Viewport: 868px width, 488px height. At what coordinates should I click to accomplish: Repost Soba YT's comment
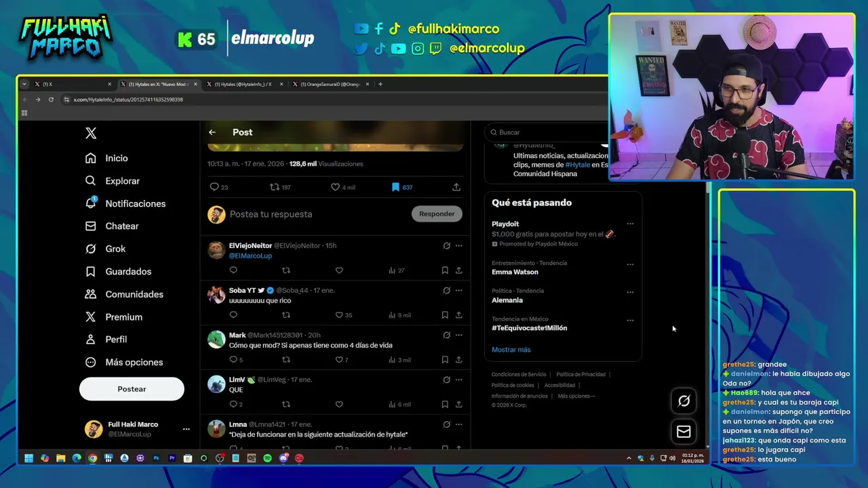(x=286, y=314)
